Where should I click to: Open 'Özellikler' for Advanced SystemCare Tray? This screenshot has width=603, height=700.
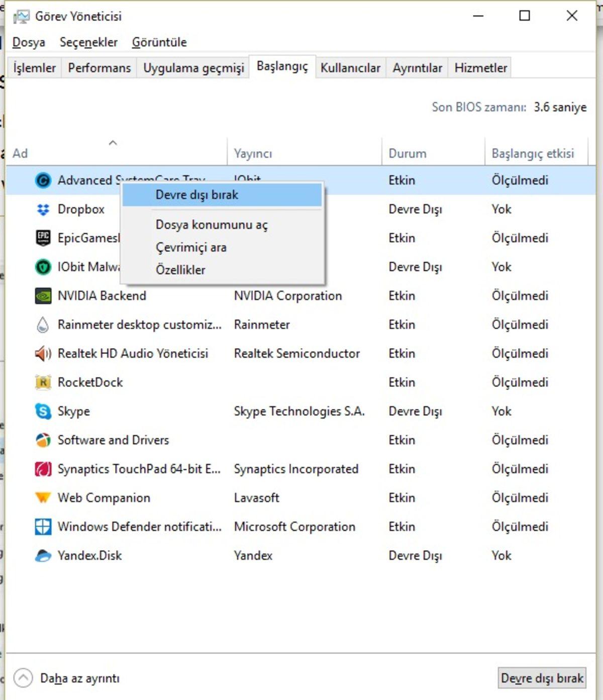[181, 270]
